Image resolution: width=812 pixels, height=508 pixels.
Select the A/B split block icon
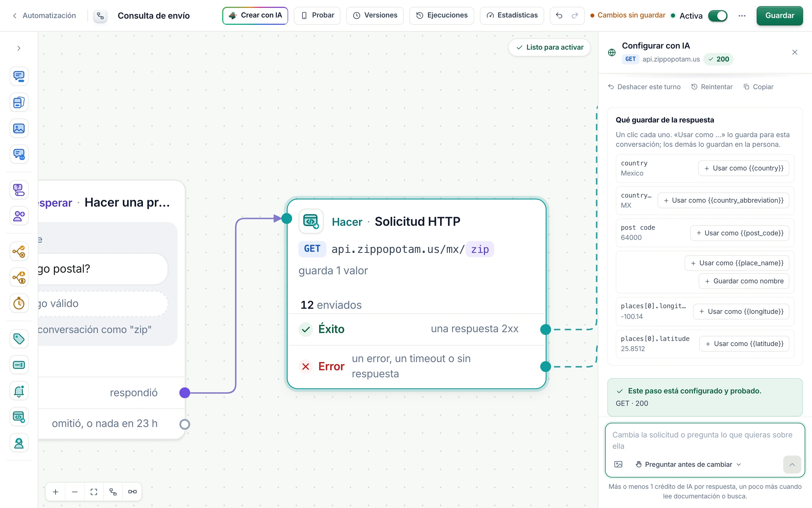pyautogui.click(x=19, y=277)
